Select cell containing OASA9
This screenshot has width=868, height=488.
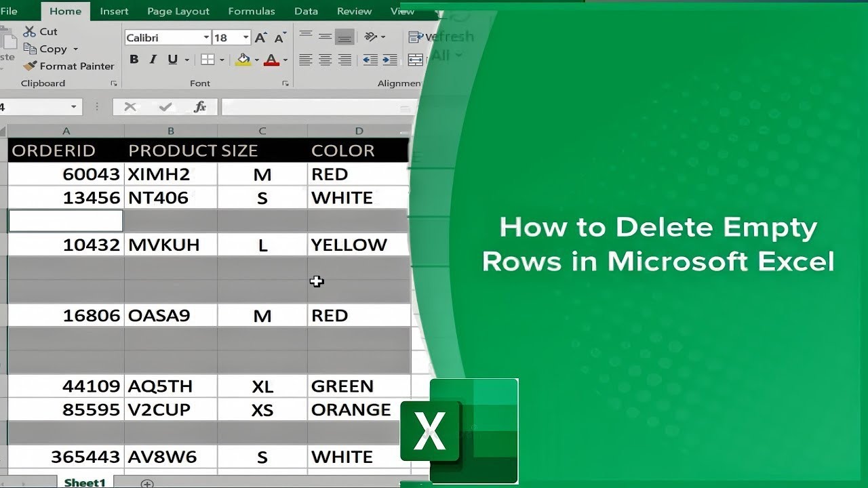pyautogui.click(x=171, y=315)
